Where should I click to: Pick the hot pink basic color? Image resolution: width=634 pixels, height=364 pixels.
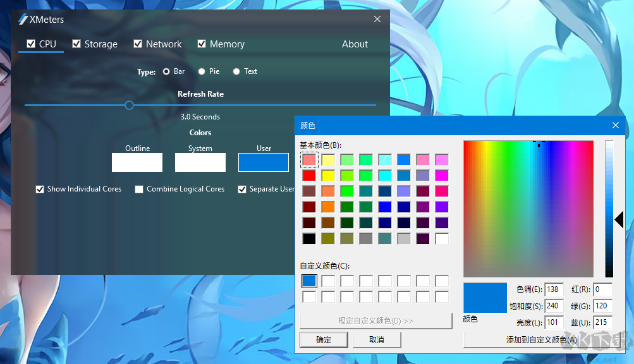click(x=442, y=191)
